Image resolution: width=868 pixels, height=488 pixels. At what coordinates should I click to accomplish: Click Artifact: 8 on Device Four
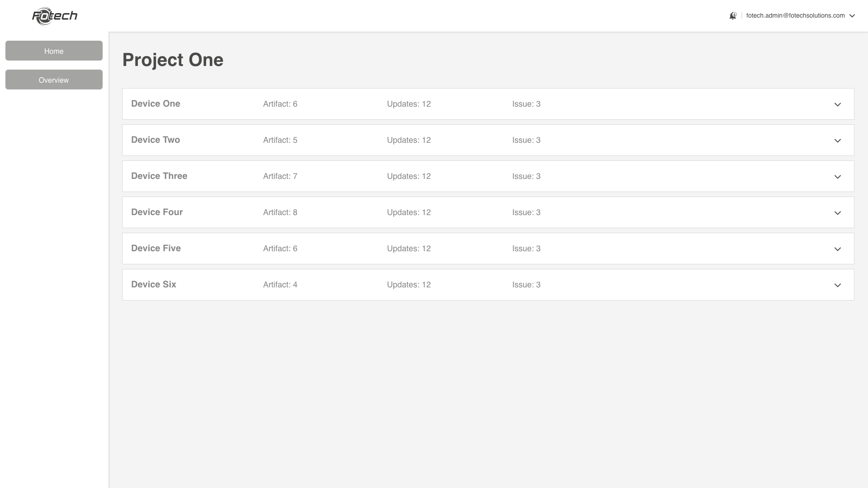coord(280,212)
